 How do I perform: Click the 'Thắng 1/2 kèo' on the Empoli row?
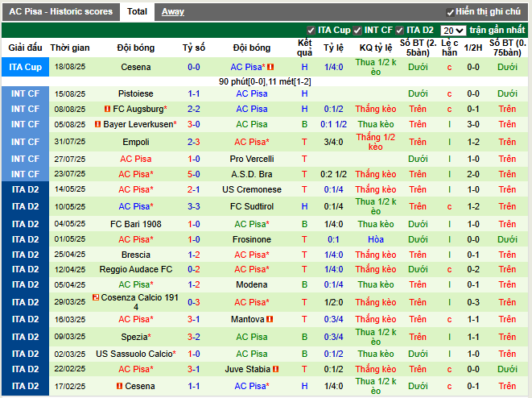[376, 142]
